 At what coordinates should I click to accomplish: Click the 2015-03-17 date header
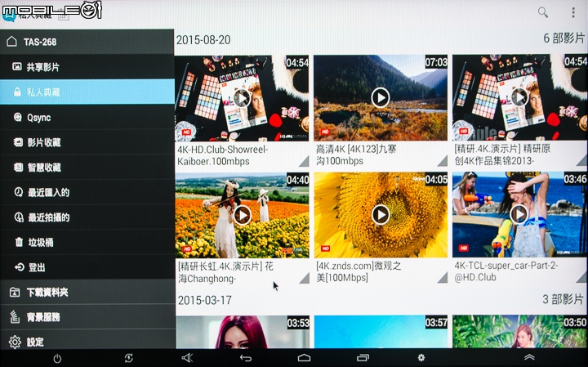pyautogui.click(x=205, y=300)
